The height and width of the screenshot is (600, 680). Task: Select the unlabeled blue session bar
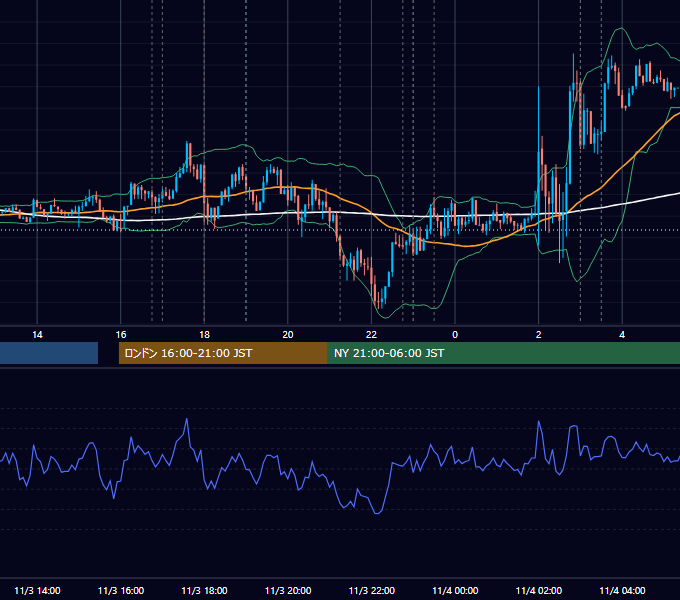tap(49, 353)
